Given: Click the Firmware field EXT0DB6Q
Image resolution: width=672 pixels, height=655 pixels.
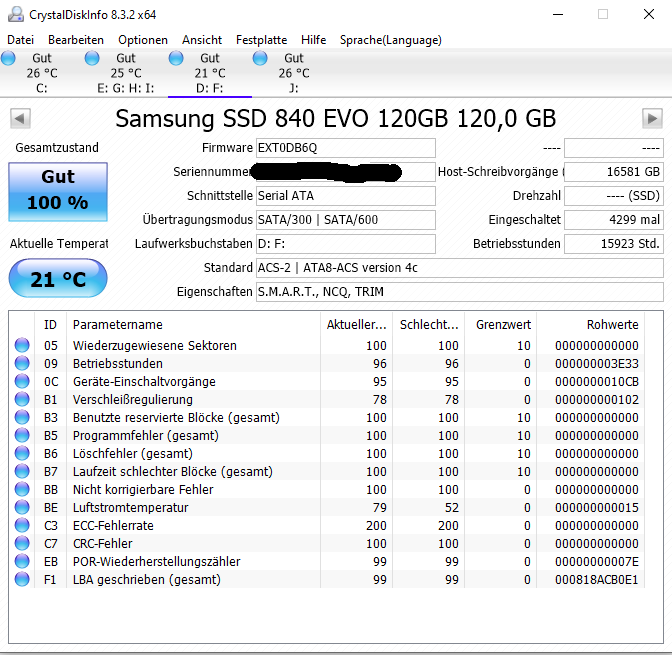Looking at the screenshot, I should point(345,148).
